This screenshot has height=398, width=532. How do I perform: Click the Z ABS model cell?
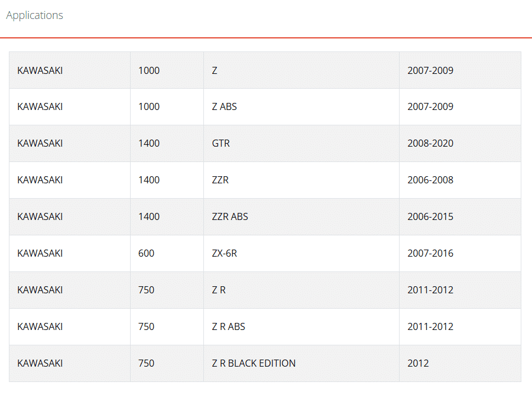tap(224, 106)
